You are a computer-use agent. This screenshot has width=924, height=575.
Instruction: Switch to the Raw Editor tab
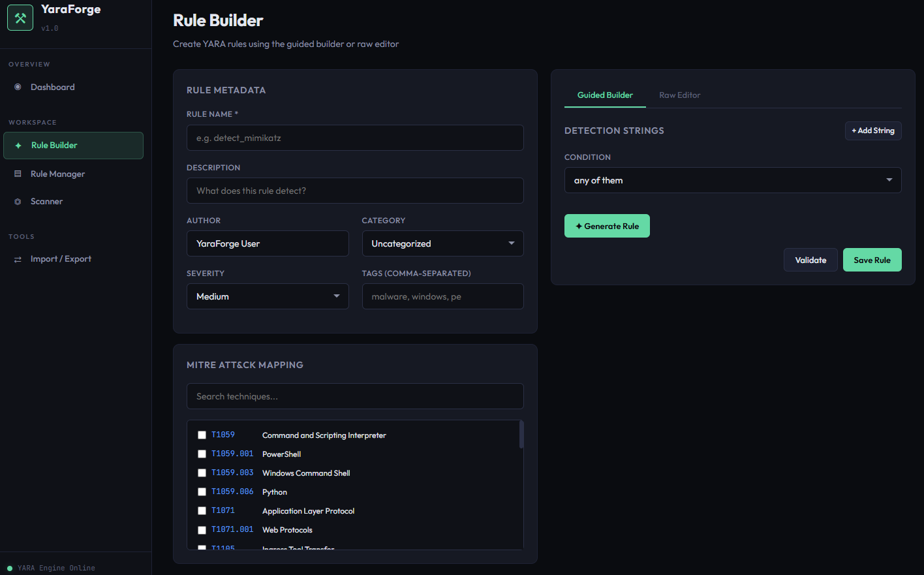[x=679, y=95]
